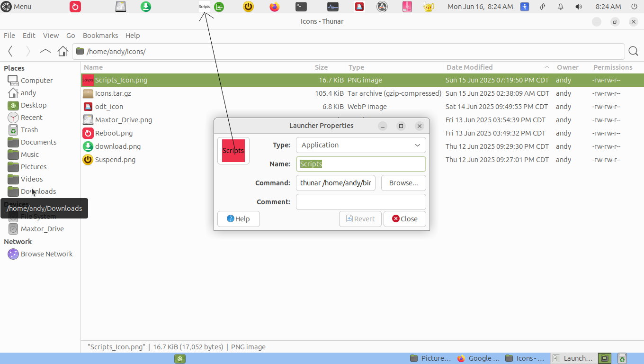Launch the Scripts launcher in the top panel
The image size is (644, 364).
(x=205, y=7)
